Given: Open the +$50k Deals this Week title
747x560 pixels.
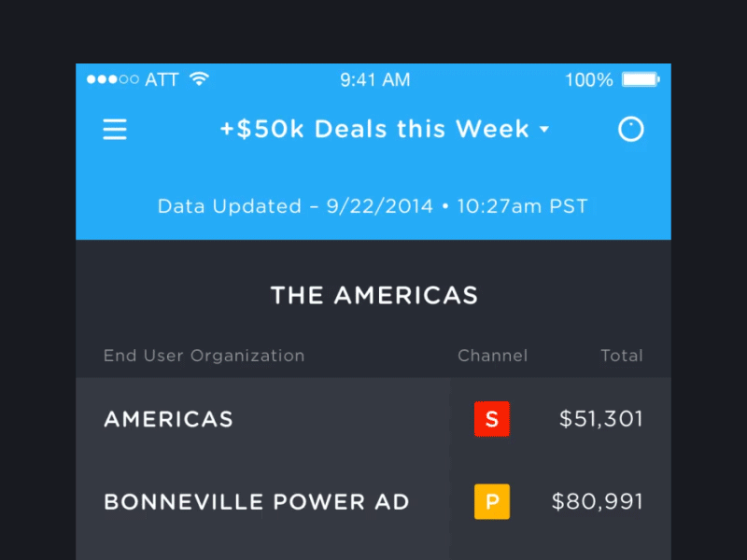Looking at the screenshot, I should 373,130.
